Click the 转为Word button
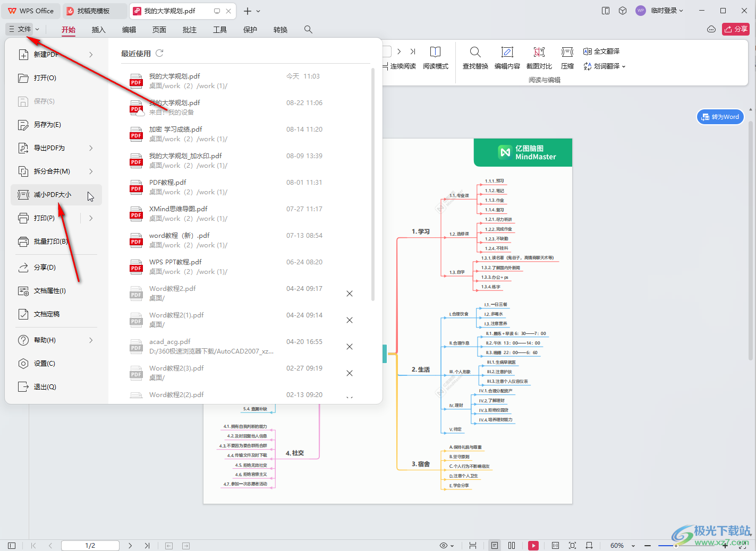 [720, 117]
